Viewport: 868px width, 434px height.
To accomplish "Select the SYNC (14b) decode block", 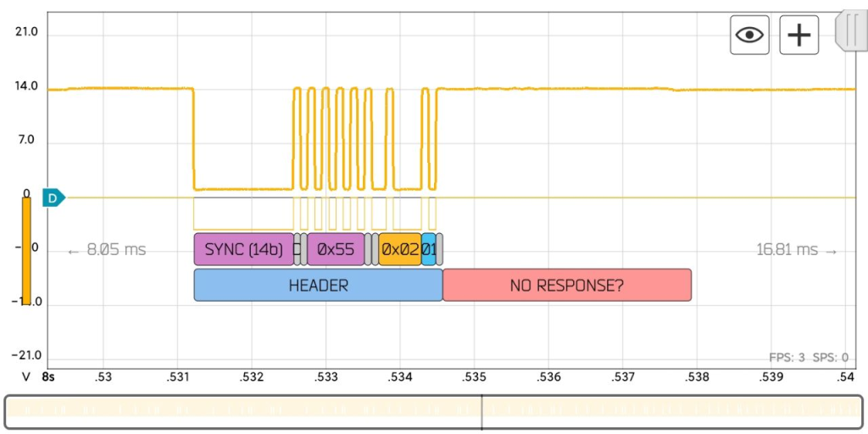I will 243,250.
